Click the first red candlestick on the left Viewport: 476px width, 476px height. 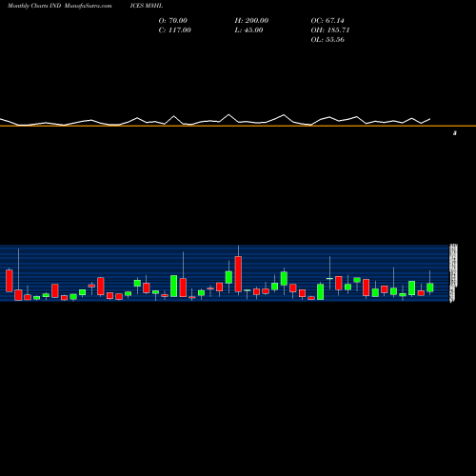coord(10,281)
